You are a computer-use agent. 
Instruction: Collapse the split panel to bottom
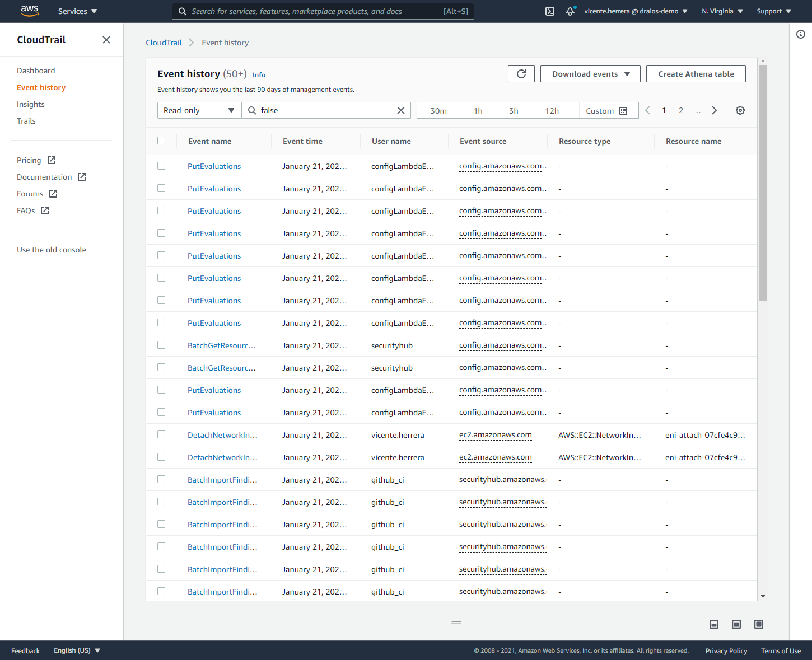(714, 624)
